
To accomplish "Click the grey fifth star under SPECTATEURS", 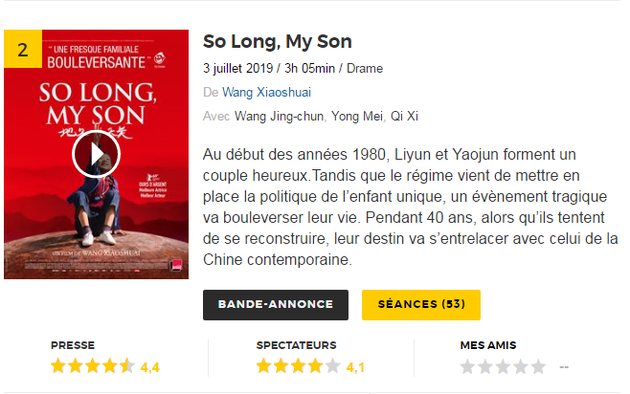I will click(333, 366).
